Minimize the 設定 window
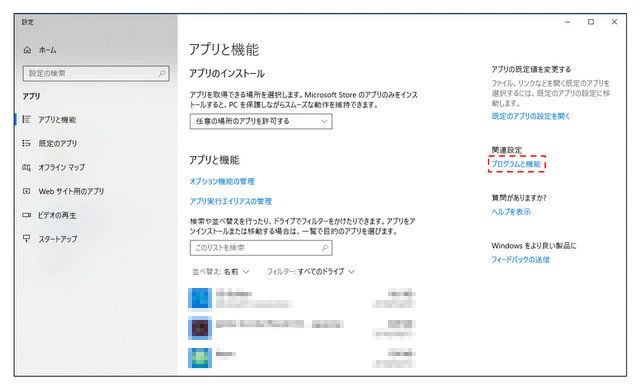The width and height of the screenshot is (640, 391). click(567, 22)
